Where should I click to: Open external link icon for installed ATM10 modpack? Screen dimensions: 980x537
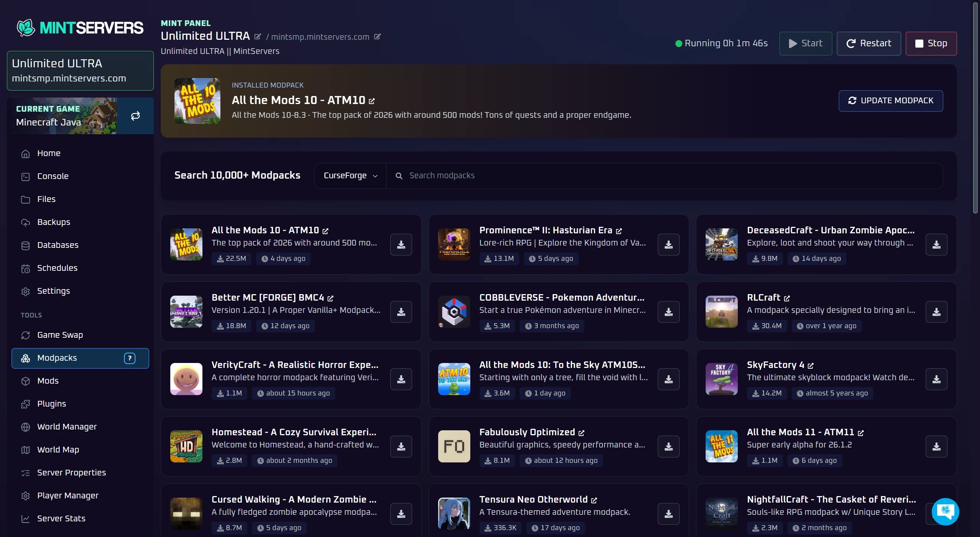372,101
